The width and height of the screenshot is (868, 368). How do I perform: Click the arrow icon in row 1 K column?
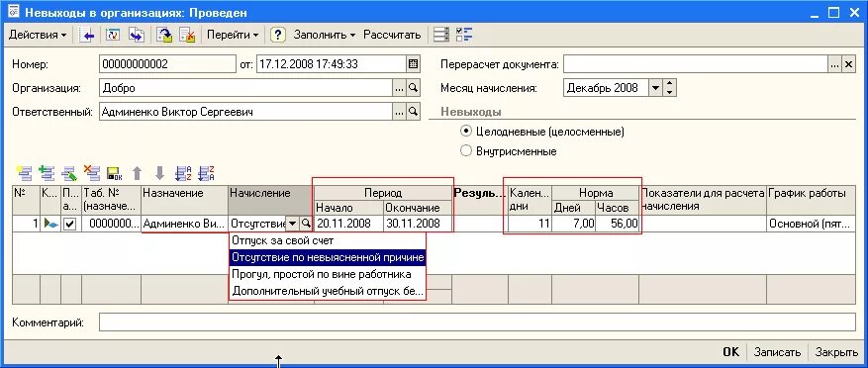pyautogui.click(x=50, y=225)
